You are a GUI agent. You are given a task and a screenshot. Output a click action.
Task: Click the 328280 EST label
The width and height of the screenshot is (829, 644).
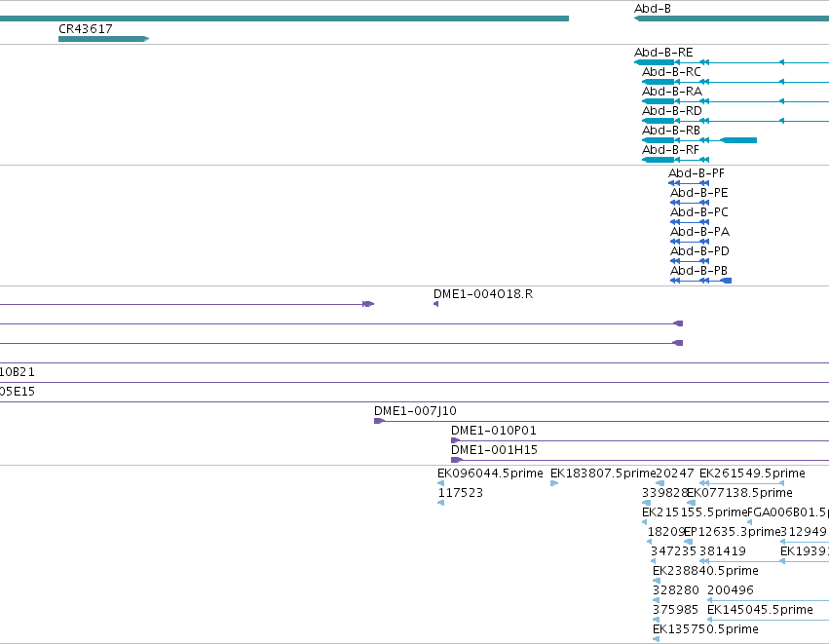pos(676,590)
